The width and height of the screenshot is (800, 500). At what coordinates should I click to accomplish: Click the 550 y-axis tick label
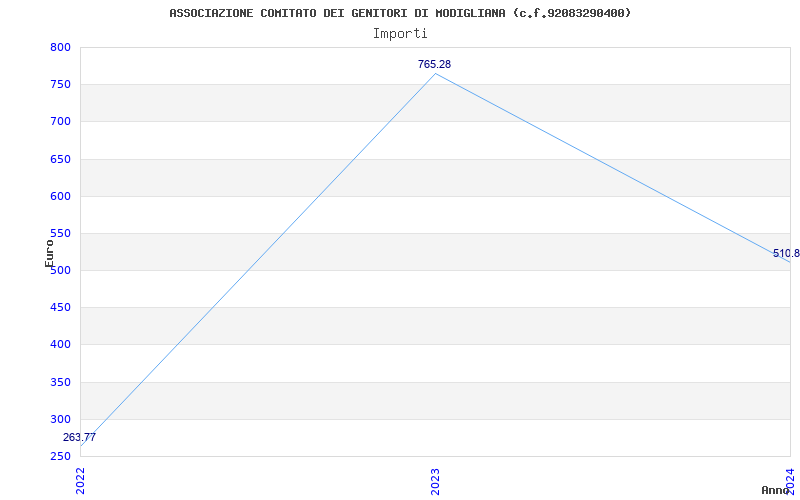pyautogui.click(x=60, y=233)
